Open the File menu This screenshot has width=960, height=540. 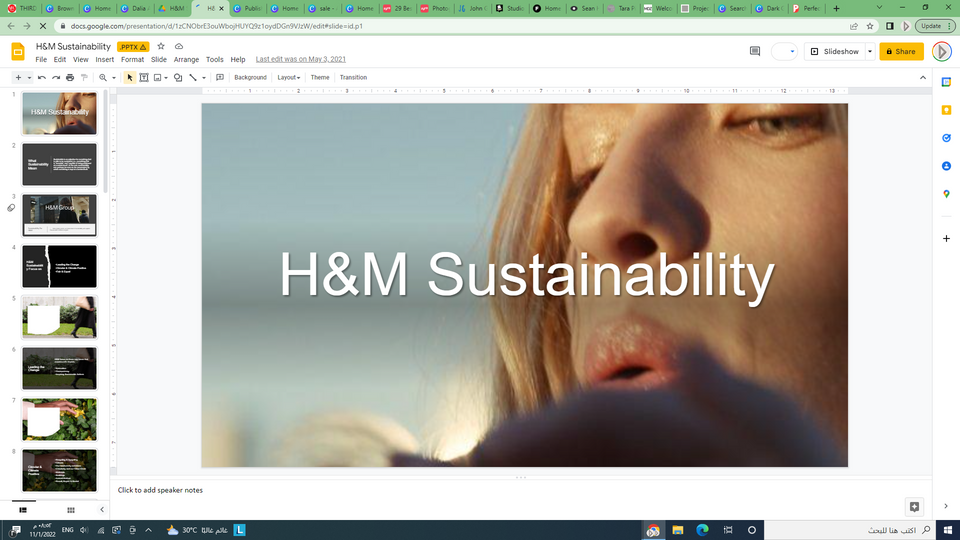[41, 59]
